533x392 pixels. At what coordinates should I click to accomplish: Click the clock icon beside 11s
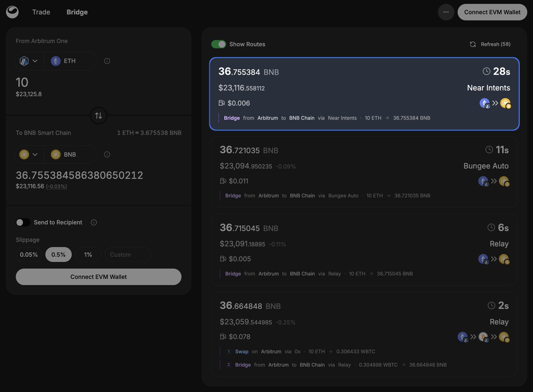coord(489,150)
